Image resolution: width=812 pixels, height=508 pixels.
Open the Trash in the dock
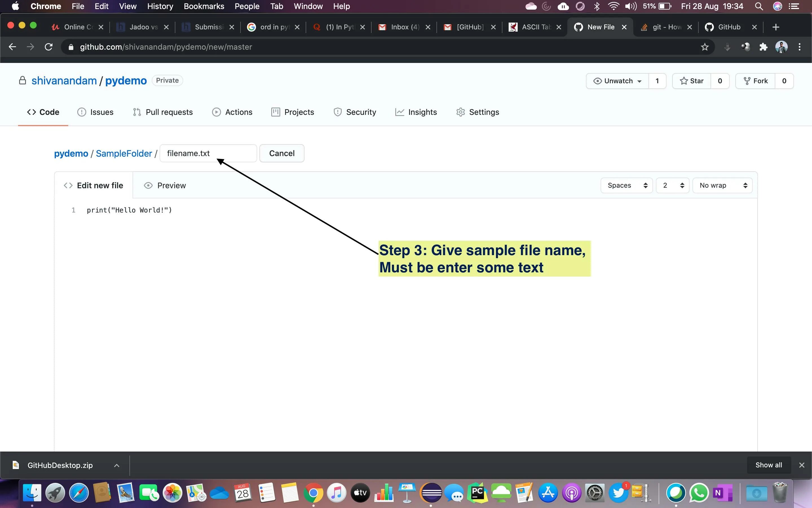[x=780, y=493]
